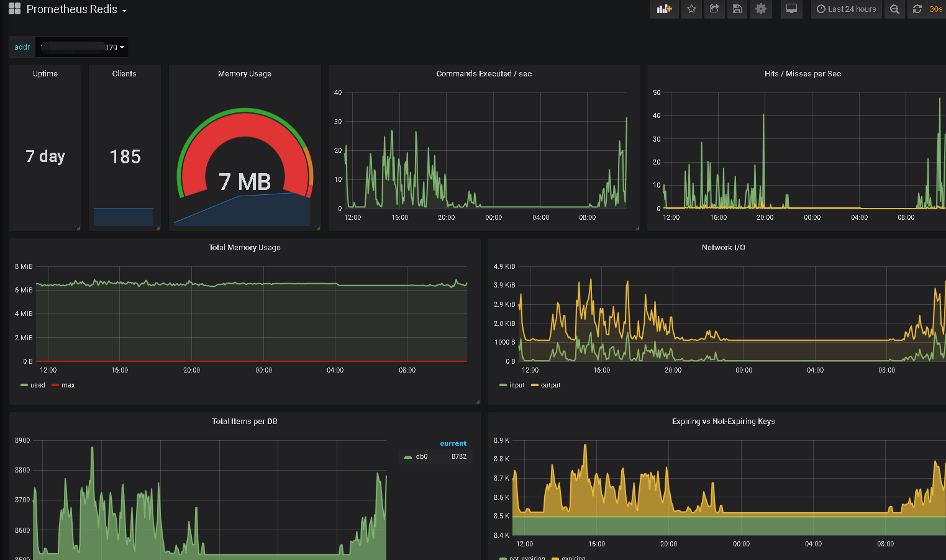946x560 pixels.
Task: Open the 30s refresh interval dropdown
Action: pos(935,9)
